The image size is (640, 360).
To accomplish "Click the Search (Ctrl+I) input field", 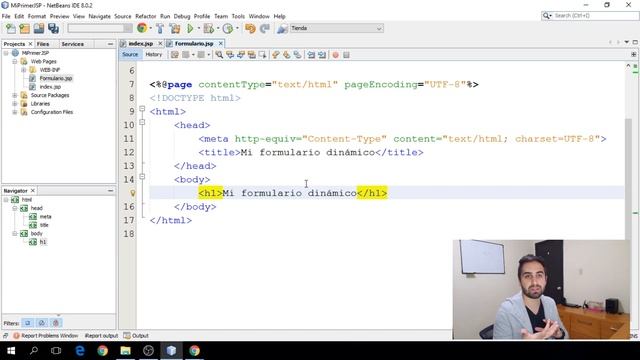I will pos(595,16).
